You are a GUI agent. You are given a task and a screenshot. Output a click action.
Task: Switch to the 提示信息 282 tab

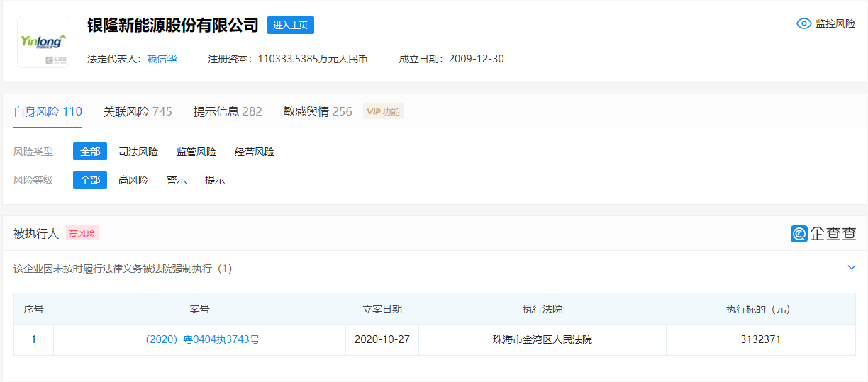point(228,111)
